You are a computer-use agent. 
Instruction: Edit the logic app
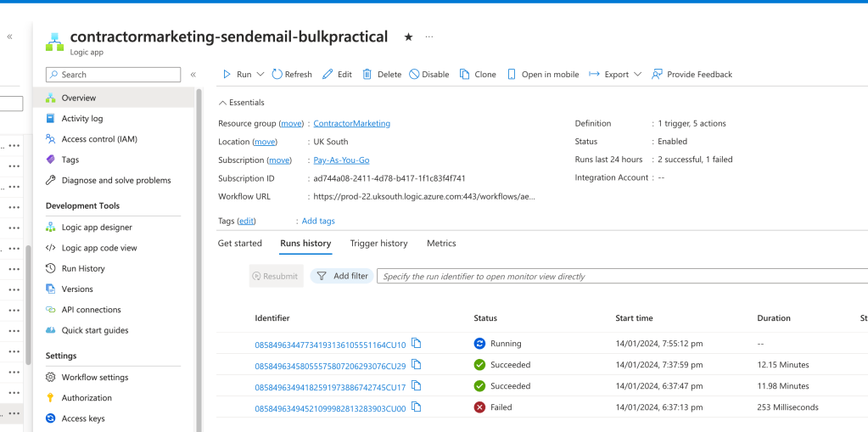pyautogui.click(x=337, y=74)
